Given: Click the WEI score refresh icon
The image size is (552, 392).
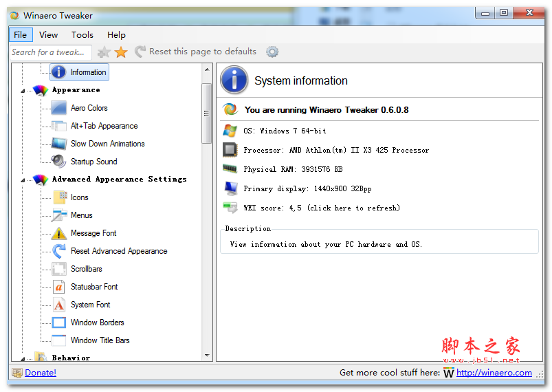Looking at the screenshot, I should [230, 208].
